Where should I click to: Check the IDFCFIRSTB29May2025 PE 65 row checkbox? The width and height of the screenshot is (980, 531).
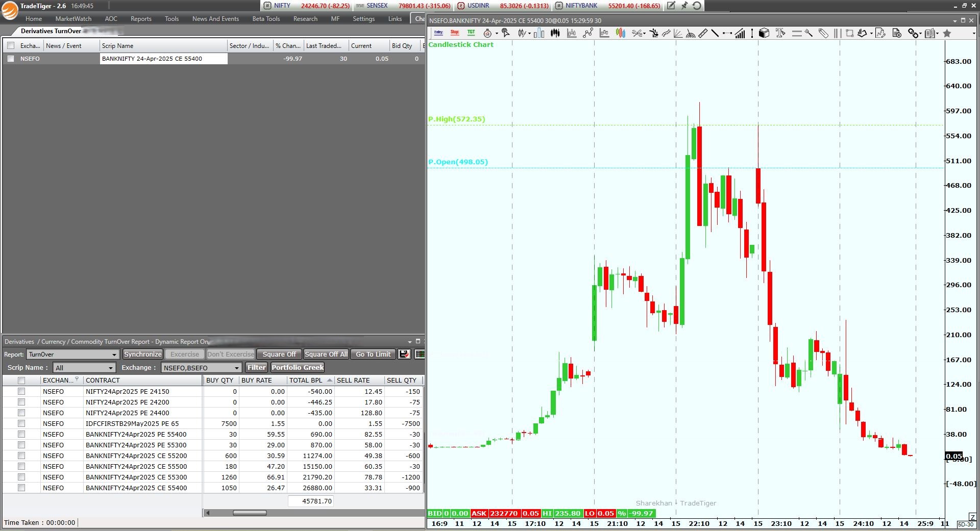click(x=21, y=423)
